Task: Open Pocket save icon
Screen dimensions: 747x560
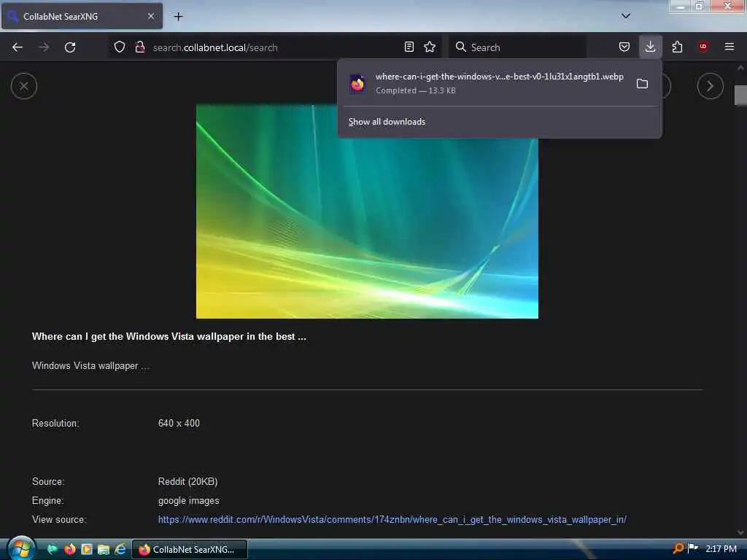Action: pyautogui.click(x=624, y=47)
